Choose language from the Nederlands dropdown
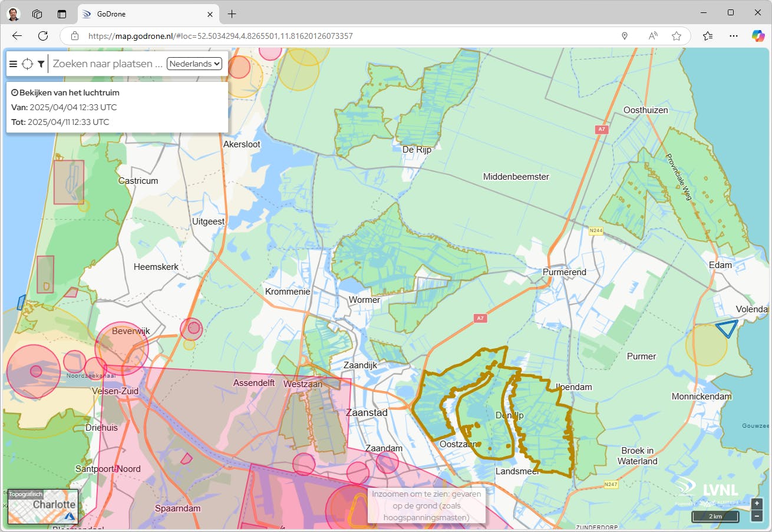This screenshot has width=772, height=532. [x=194, y=64]
